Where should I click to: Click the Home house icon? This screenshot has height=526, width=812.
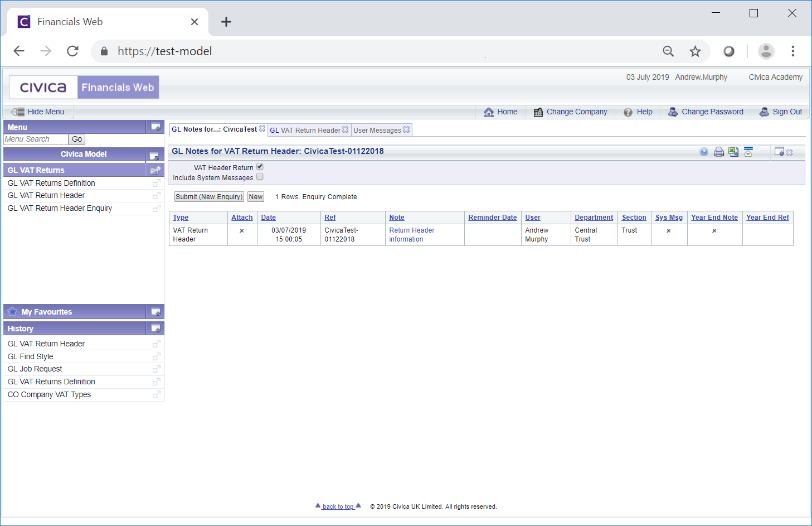(x=489, y=112)
